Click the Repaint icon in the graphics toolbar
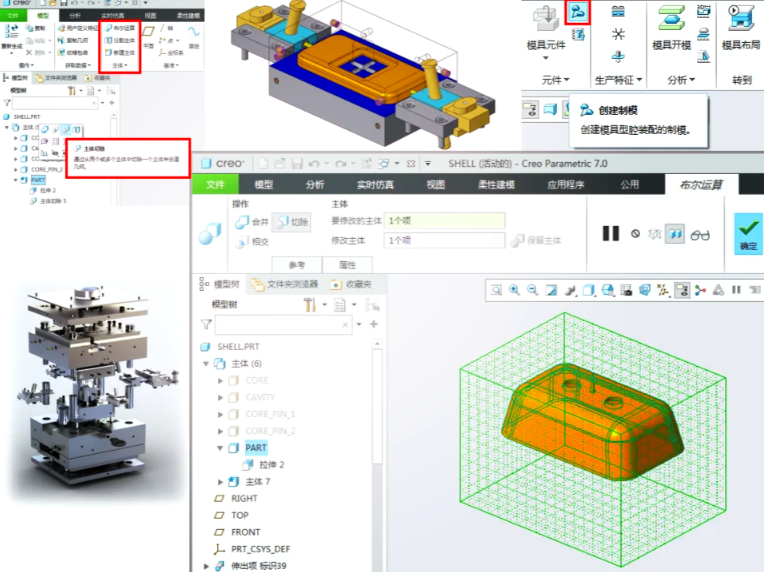 coord(551,290)
